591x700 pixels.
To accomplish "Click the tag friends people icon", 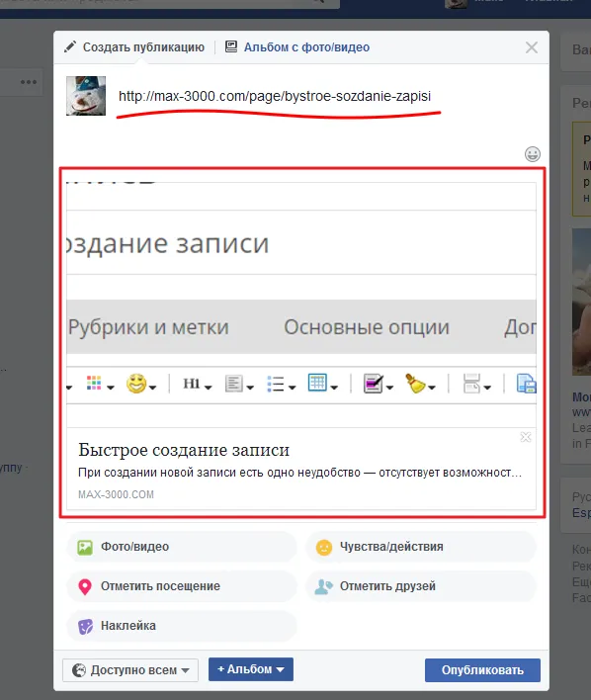I will click(x=323, y=586).
